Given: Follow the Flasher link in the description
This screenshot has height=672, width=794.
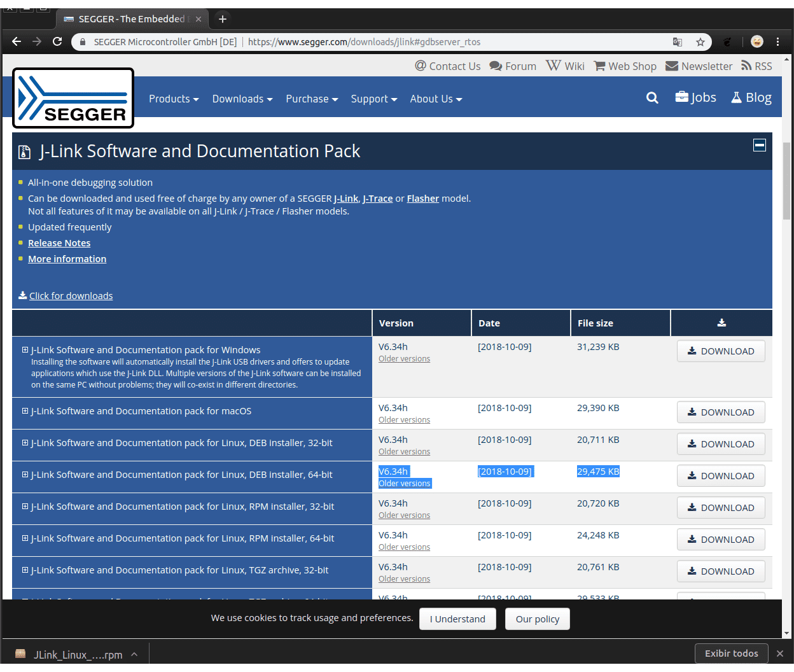Looking at the screenshot, I should [x=423, y=199].
